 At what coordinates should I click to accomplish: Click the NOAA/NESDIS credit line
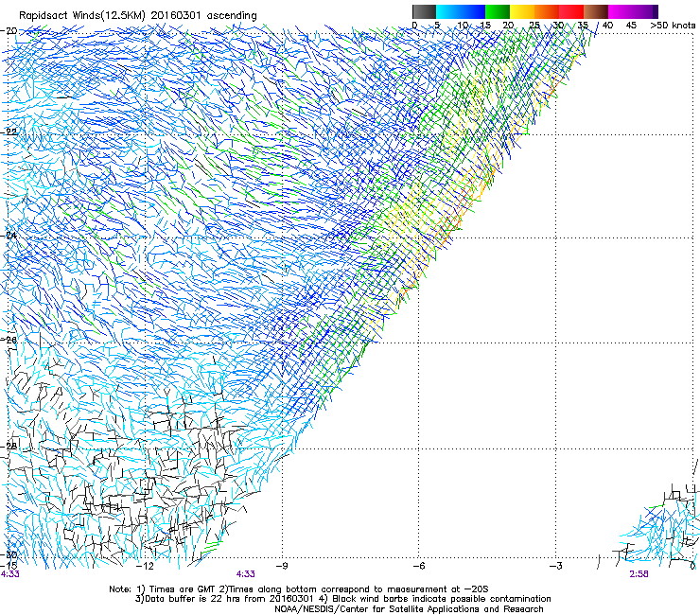tap(409, 609)
